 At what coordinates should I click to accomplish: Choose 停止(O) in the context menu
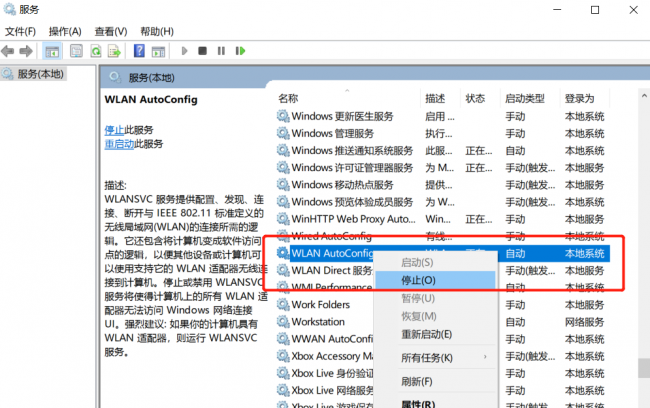435,280
